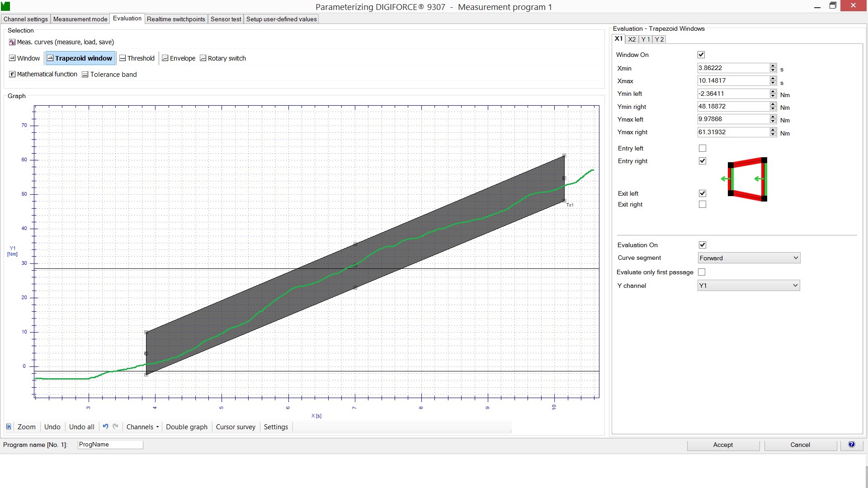Click the Program name input field

tap(110, 445)
